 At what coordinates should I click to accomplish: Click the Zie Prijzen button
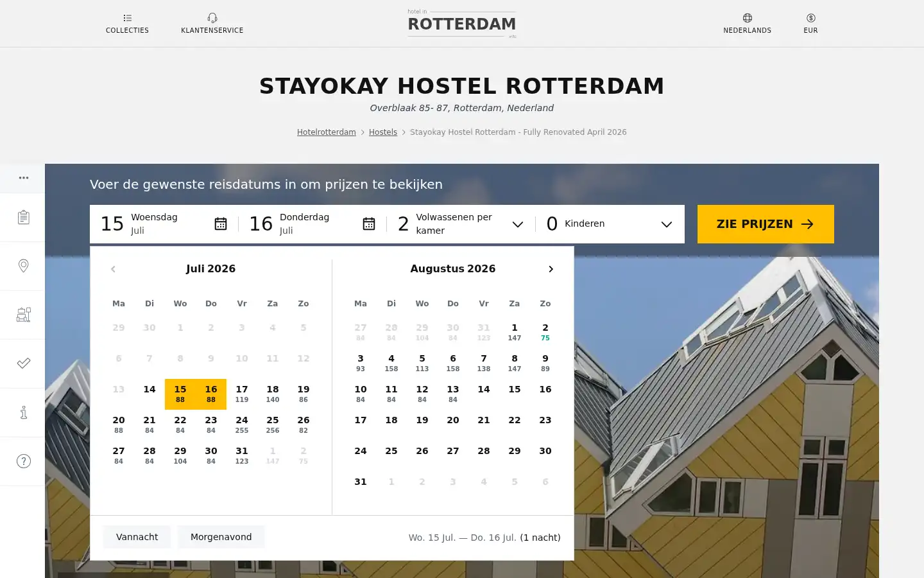[x=766, y=224]
